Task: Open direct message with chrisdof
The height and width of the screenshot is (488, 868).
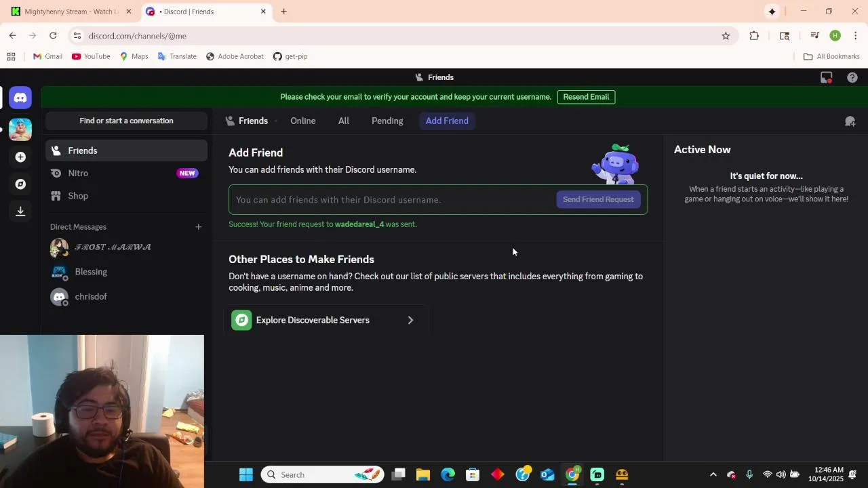Action: (126, 297)
